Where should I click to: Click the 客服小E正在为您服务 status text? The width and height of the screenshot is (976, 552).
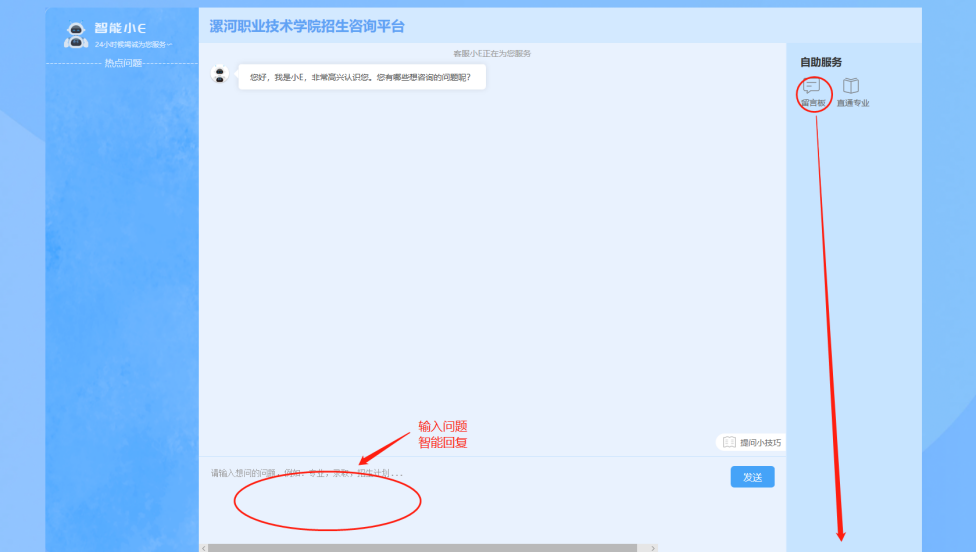tap(492, 53)
